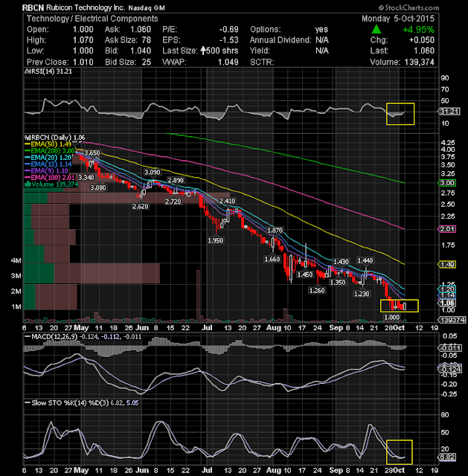
Task: Click the cyan 1.20 tag on the price axis
Action: [x=447, y=289]
